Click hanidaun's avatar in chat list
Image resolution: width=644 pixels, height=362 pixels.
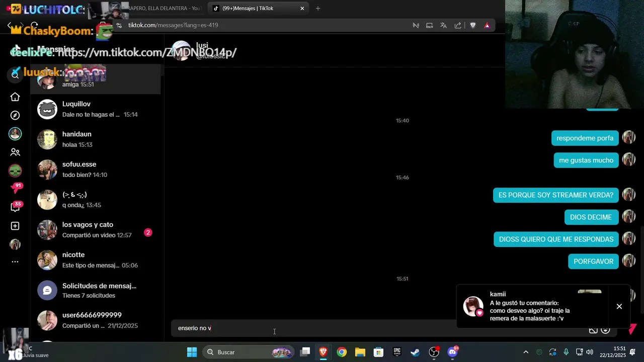[x=47, y=139]
